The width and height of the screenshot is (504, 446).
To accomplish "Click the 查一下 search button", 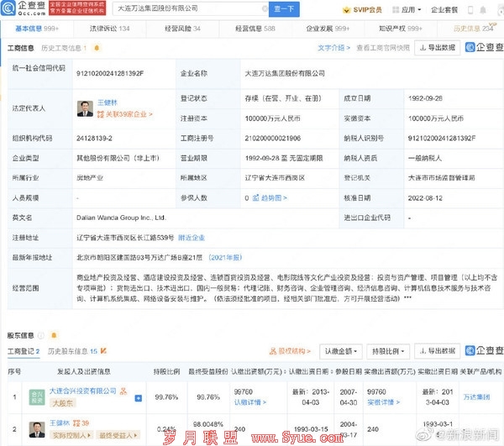I will point(284,9).
